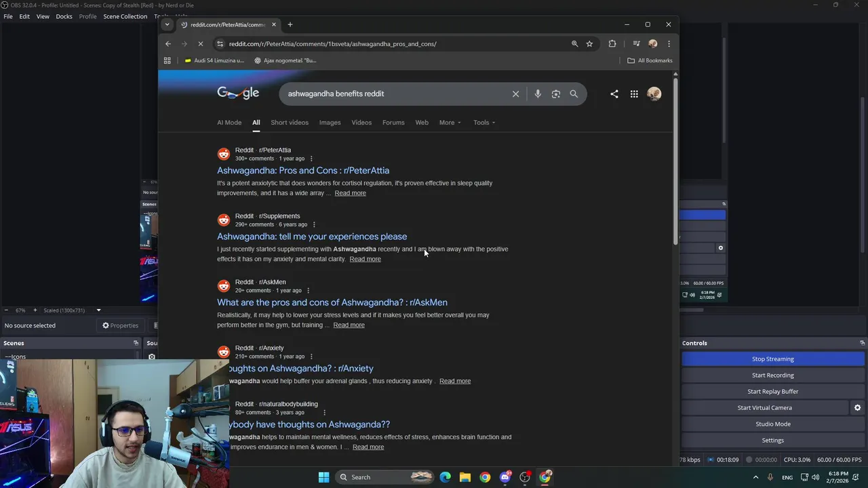Zoom in the OBS preview with plus
This screenshot has height=488, width=868.
tap(35, 310)
